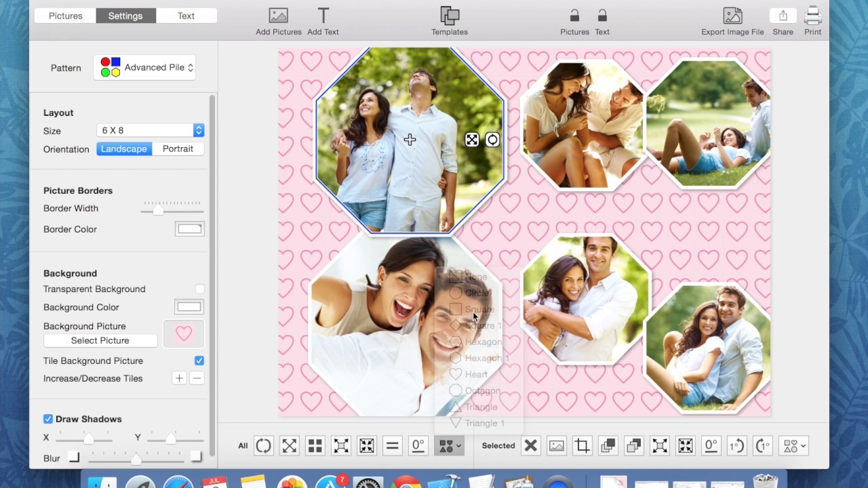Click the pink heart background picture preview
The image size is (868, 488).
tap(184, 333)
